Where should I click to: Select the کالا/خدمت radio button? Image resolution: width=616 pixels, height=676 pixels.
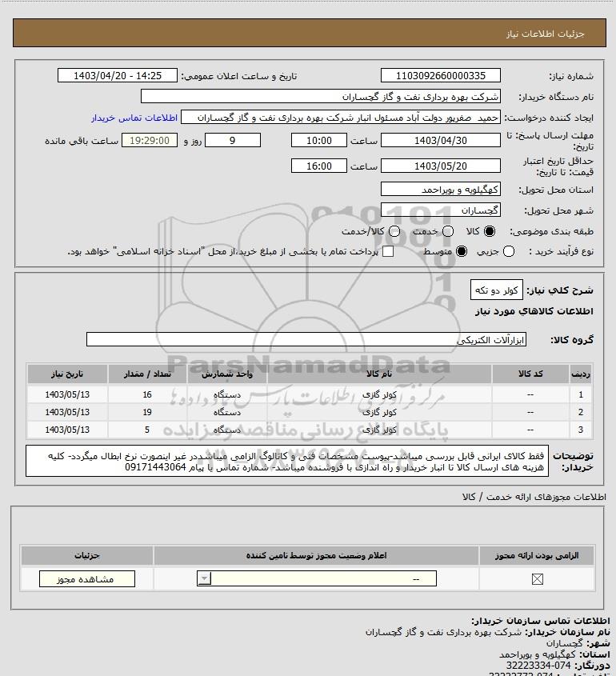394,231
